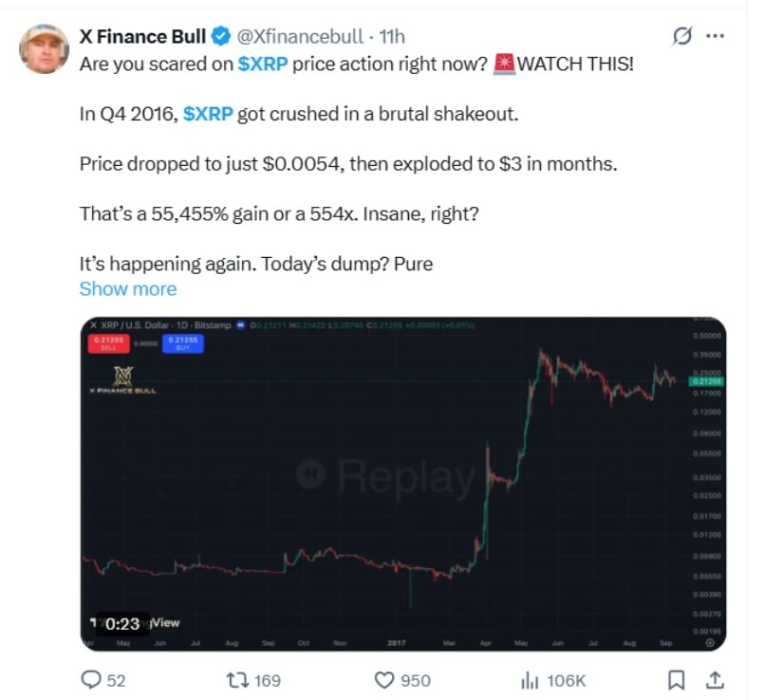
Task: Toggle repost on the post with 169 reposts
Action: coord(236,679)
